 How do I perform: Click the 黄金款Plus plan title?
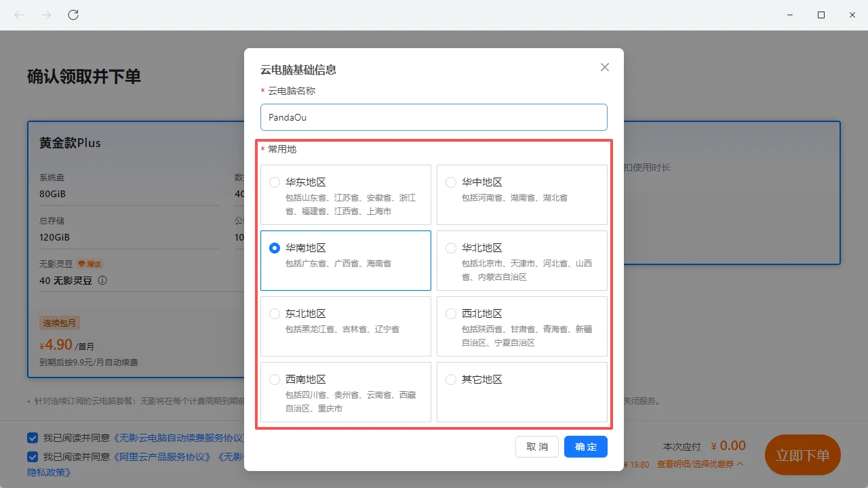coord(70,143)
